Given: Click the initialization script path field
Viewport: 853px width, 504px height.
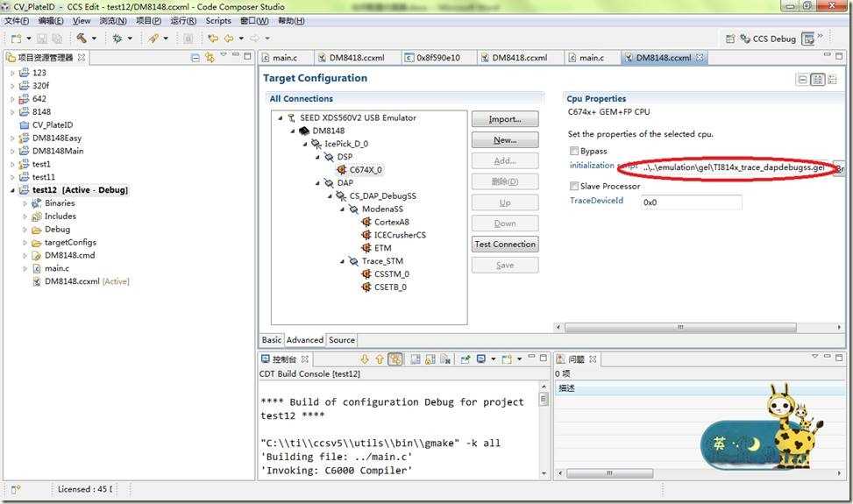Looking at the screenshot, I should [x=736, y=167].
